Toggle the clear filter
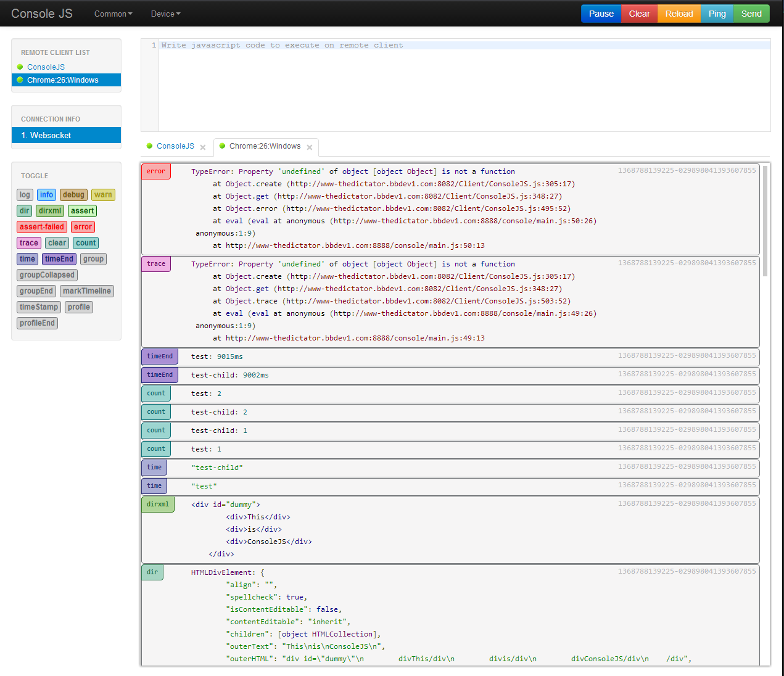This screenshot has height=676, width=784. 57,243
